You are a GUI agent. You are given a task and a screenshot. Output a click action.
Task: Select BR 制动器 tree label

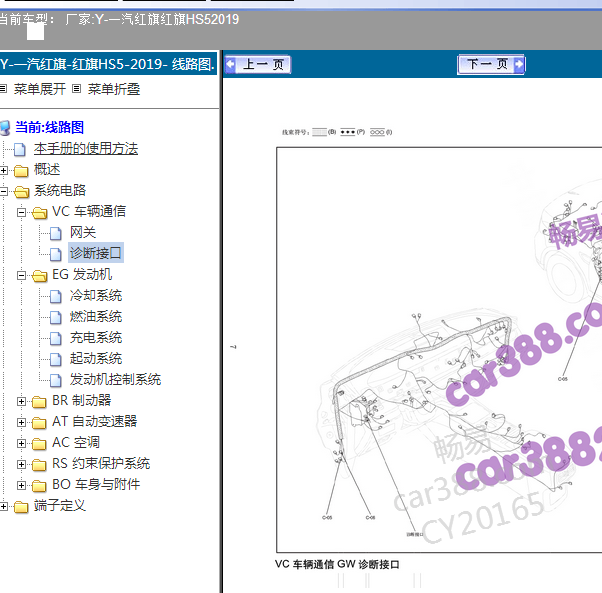pos(82,400)
